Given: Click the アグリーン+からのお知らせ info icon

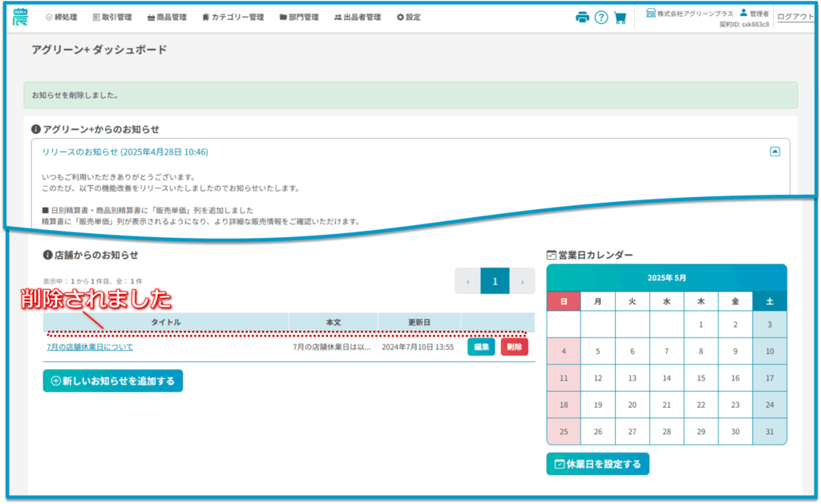Looking at the screenshot, I should coord(36,129).
